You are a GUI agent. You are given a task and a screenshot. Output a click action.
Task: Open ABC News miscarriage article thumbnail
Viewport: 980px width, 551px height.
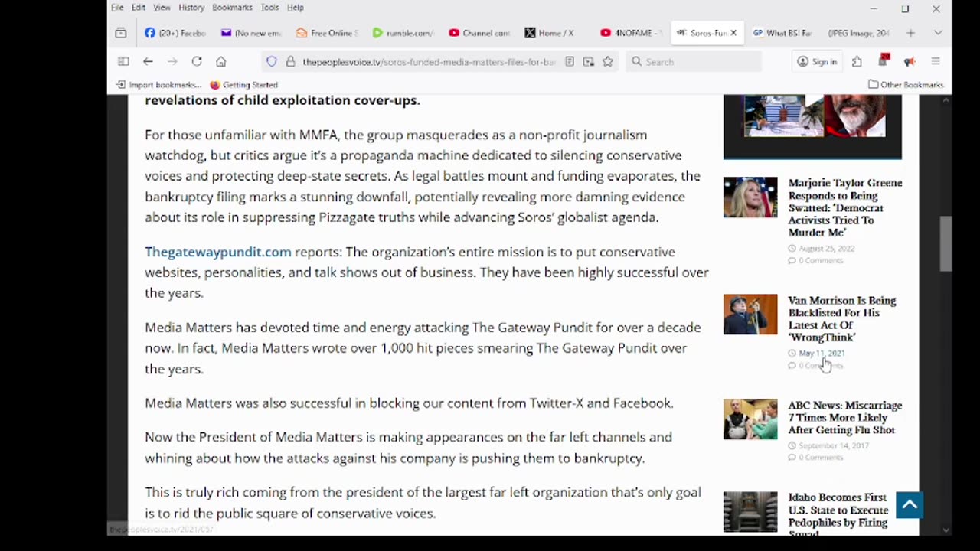[750, 419]
